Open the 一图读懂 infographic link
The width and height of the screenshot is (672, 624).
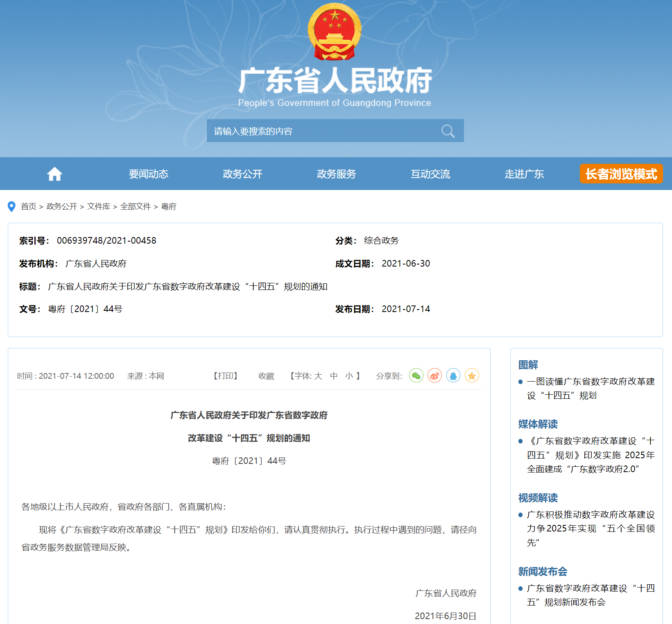point(591,388)
